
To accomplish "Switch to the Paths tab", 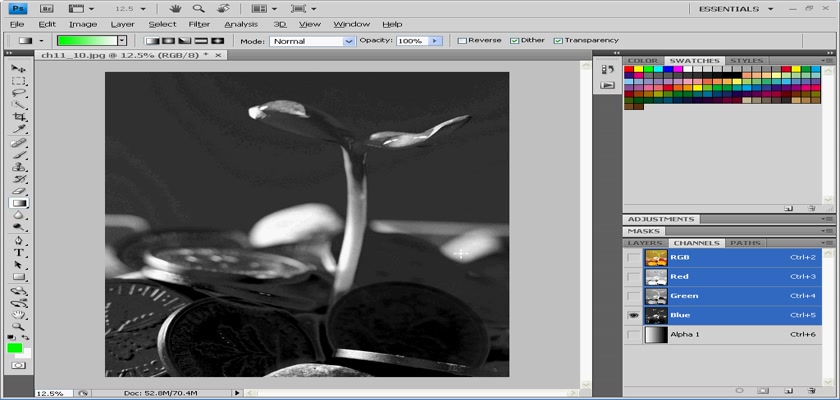I will pyautogui.click(x=745, y=243).
